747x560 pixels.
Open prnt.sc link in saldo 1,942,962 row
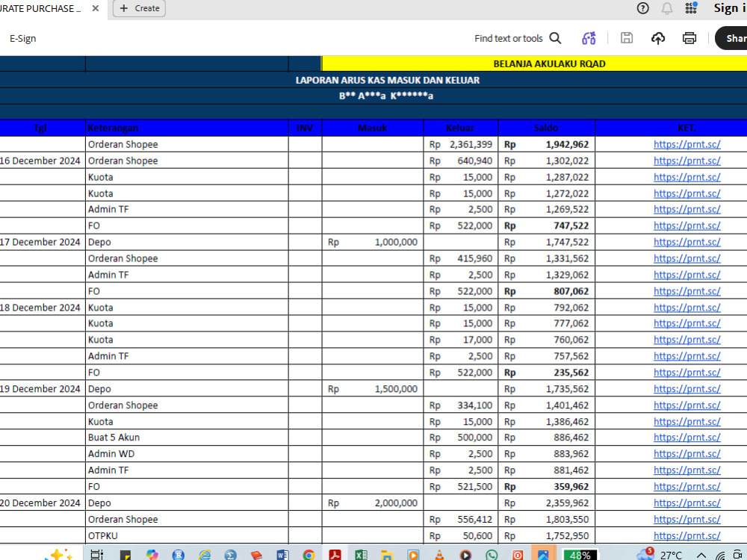pos(686,144)
